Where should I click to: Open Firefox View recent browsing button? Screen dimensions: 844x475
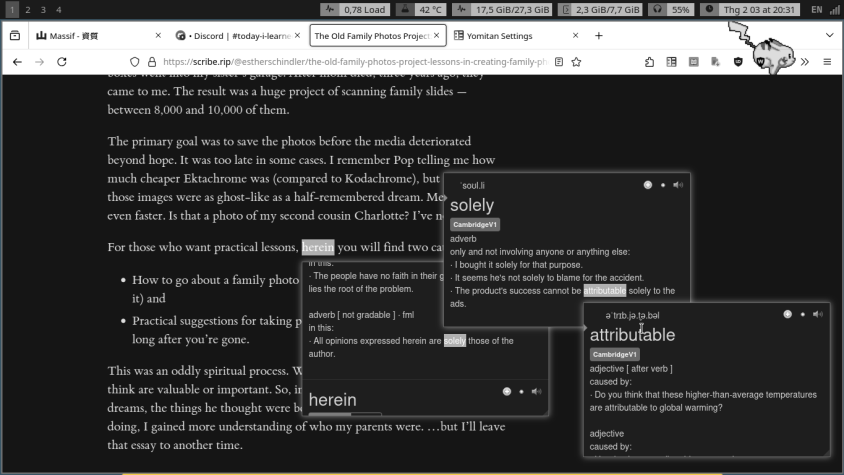click(x=15, y=36)
